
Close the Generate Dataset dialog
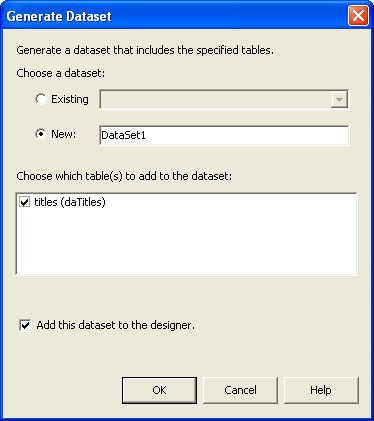358,16
